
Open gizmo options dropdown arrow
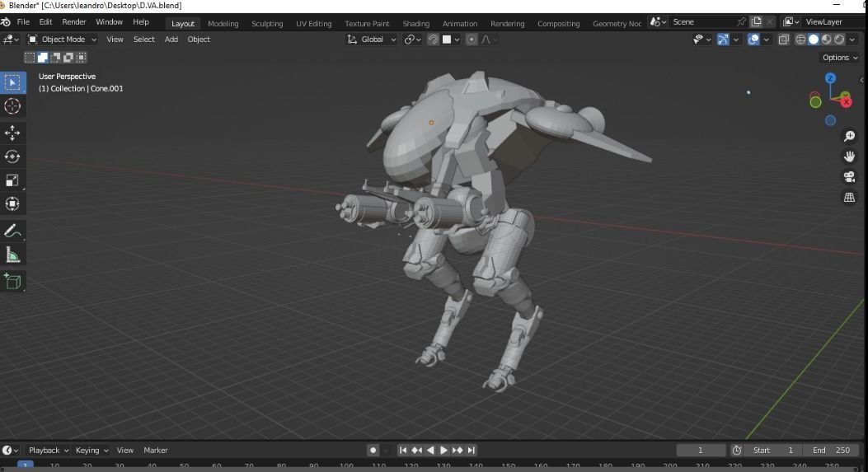click(735, 40)
